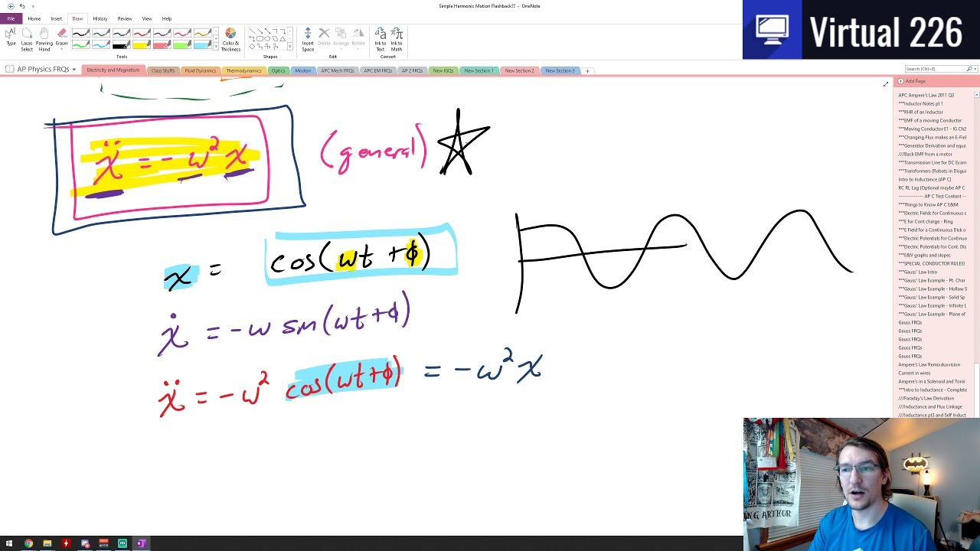Expand the Shapes gallery
980x551 pixels.
click(289, 47)
